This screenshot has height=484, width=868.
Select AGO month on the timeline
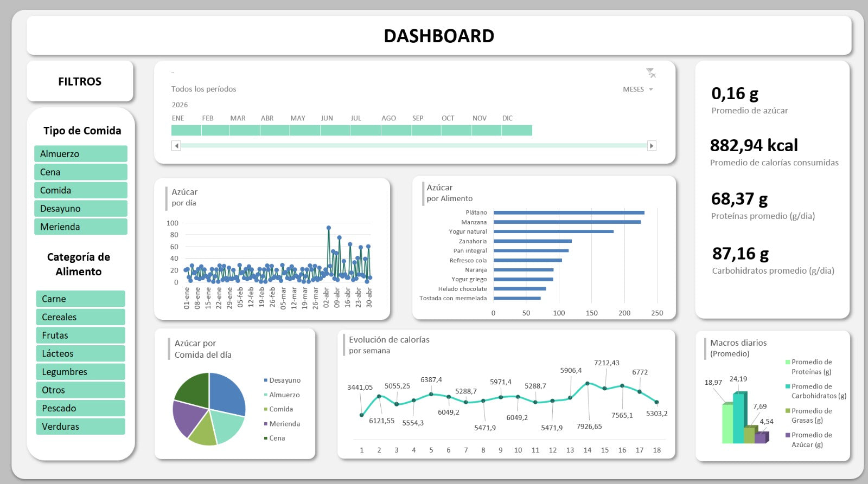(395, 131)
